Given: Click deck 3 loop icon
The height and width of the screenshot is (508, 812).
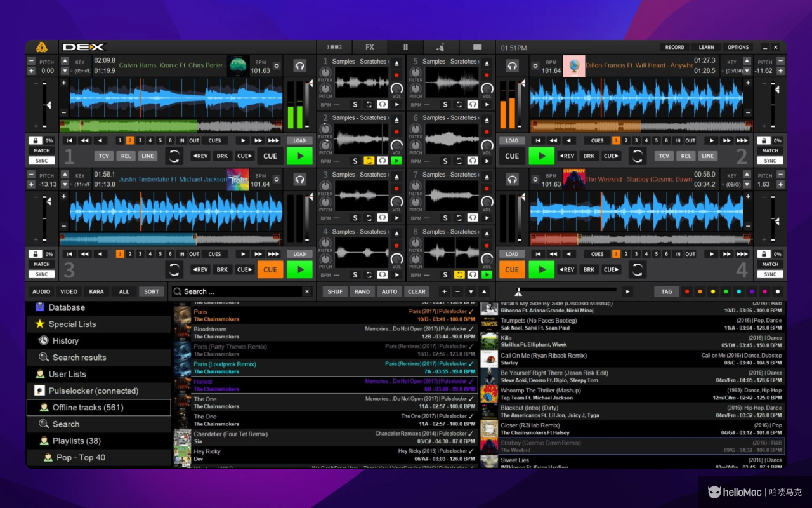Looking at the screenshot, I should pyautogui.click(x=174, y=269).
